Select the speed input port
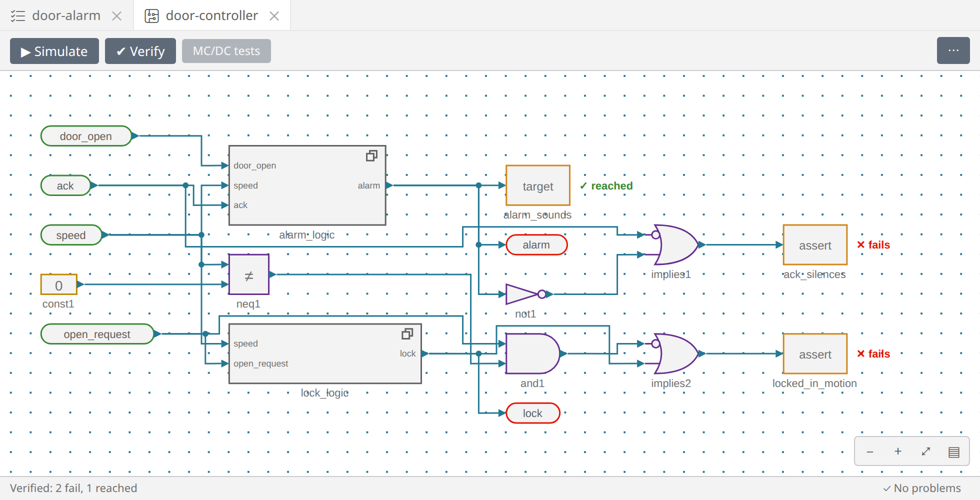This screenshot has height=500, width=980. click(x=71, y=235)
